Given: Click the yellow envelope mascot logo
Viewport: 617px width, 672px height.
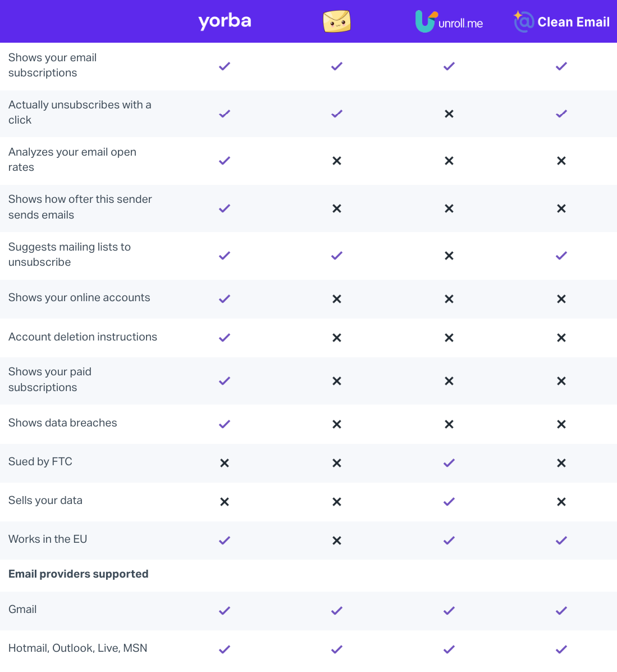Looking at the screenshot, I should pos(337,21).
